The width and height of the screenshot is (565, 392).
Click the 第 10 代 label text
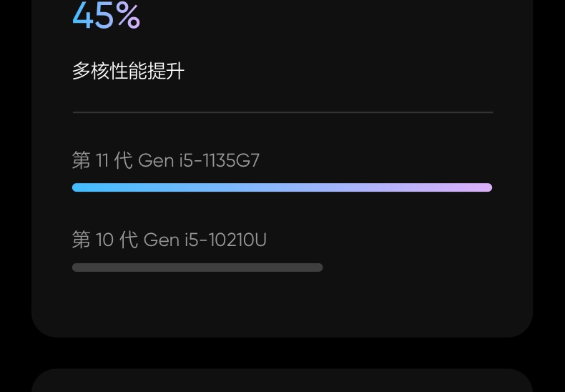[x=105, y=240]
